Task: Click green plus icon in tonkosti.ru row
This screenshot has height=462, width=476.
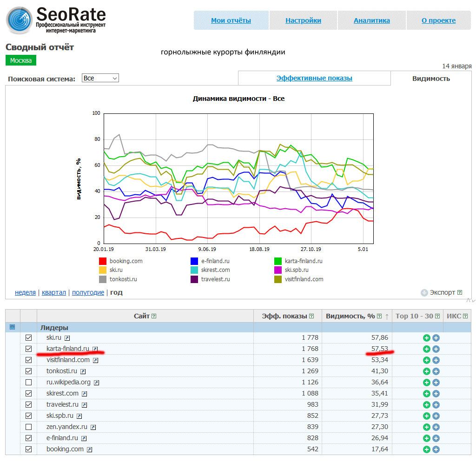Action: pos(427,371)
